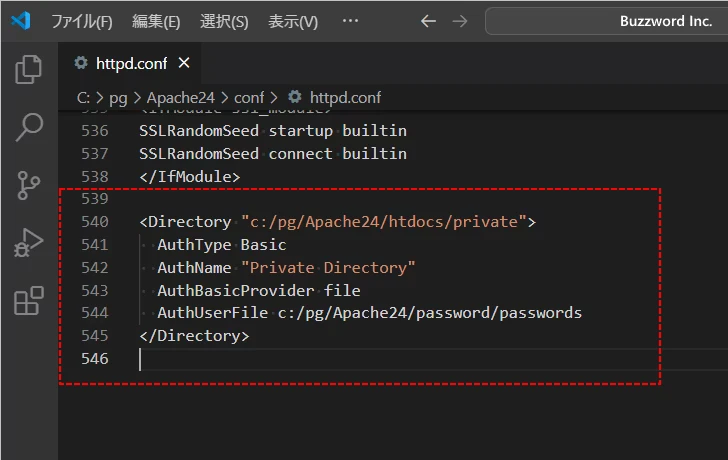
Task: Expand the more menus ellipsis
Action: point(350,21)
